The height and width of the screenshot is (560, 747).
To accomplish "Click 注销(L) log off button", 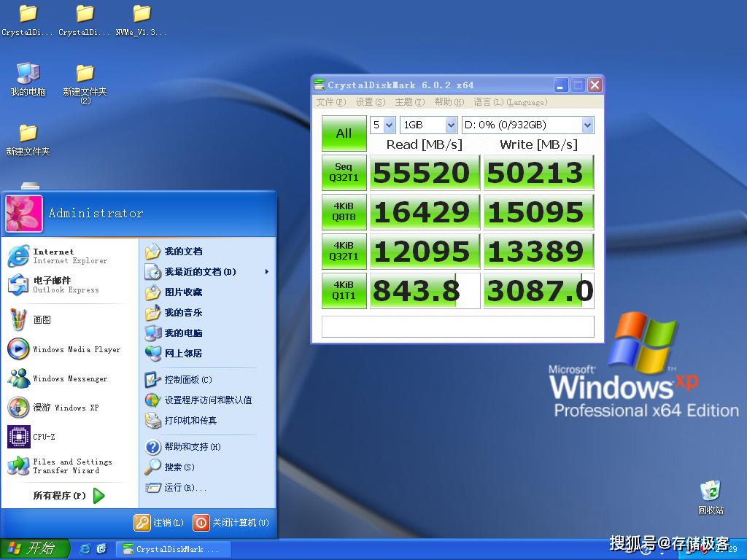I will coord(159,522).
